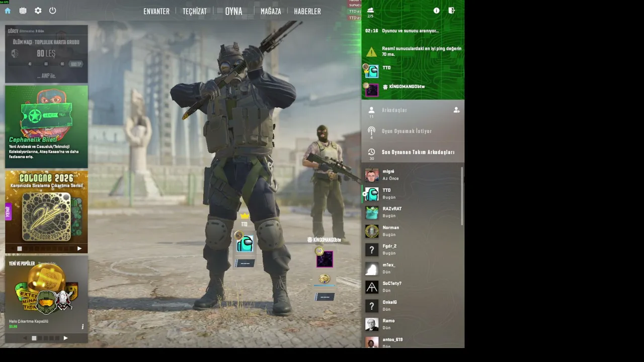Click KINGOMANGObtw's avatar below the second character

click(x=325, y=259)
